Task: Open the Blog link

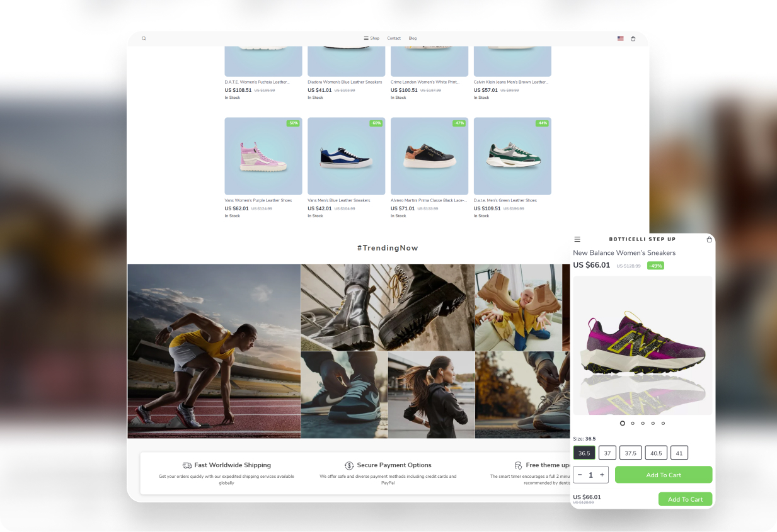Action: [x=413, y=38]
